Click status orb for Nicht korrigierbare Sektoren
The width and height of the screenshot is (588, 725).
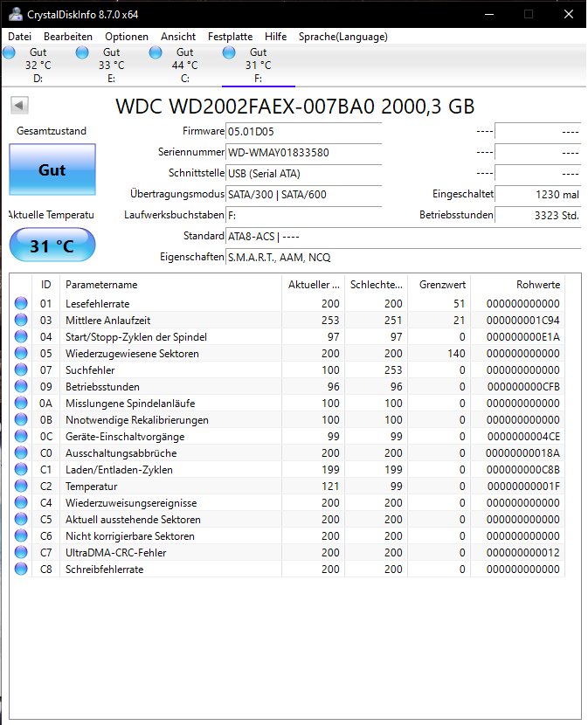pos(21,536)
